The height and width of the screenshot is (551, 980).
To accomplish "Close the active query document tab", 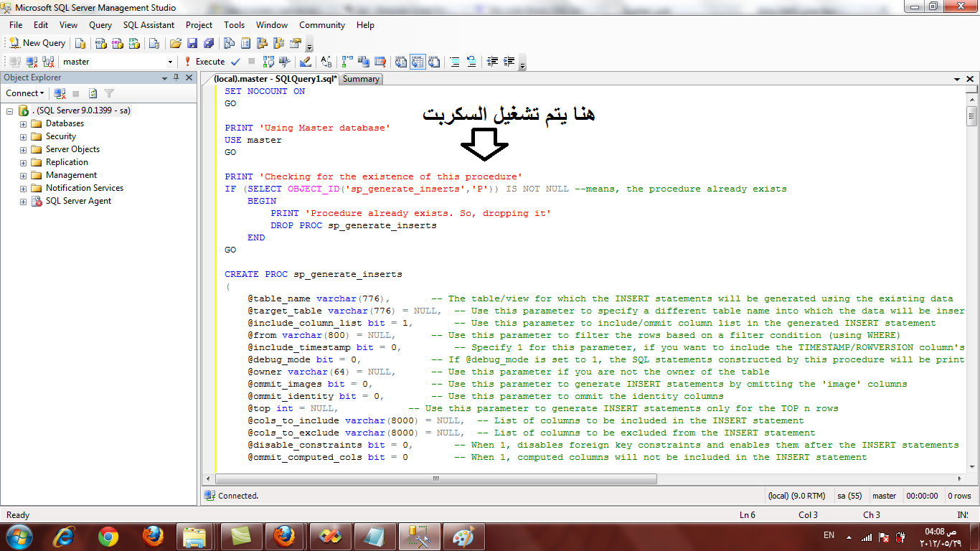I will [969, 79].
